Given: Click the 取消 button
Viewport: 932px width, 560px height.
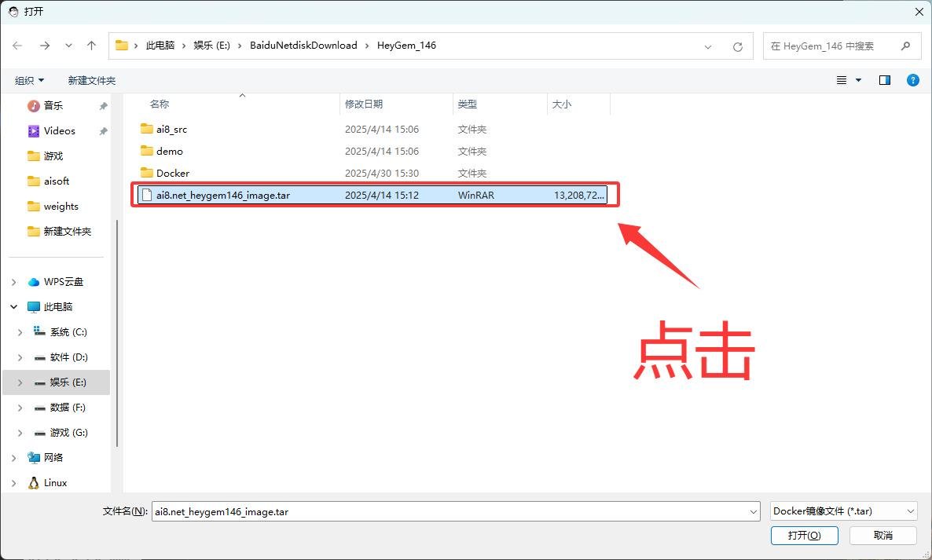Looking at the screenshot, I should [x=882, y=535].
